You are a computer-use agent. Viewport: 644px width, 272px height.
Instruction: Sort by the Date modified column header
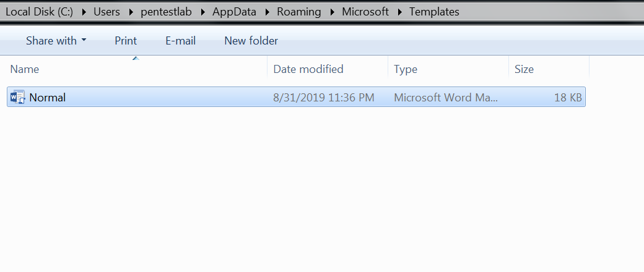(308, 69)
